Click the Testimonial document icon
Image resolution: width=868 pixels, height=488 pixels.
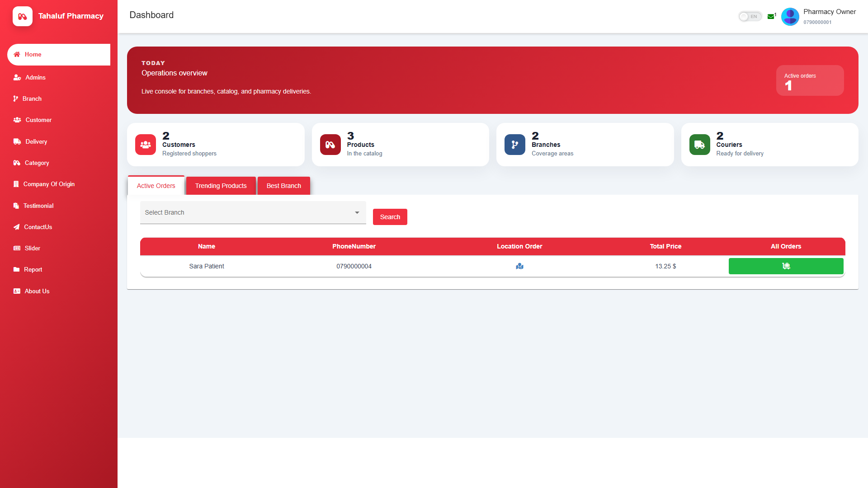16,206
